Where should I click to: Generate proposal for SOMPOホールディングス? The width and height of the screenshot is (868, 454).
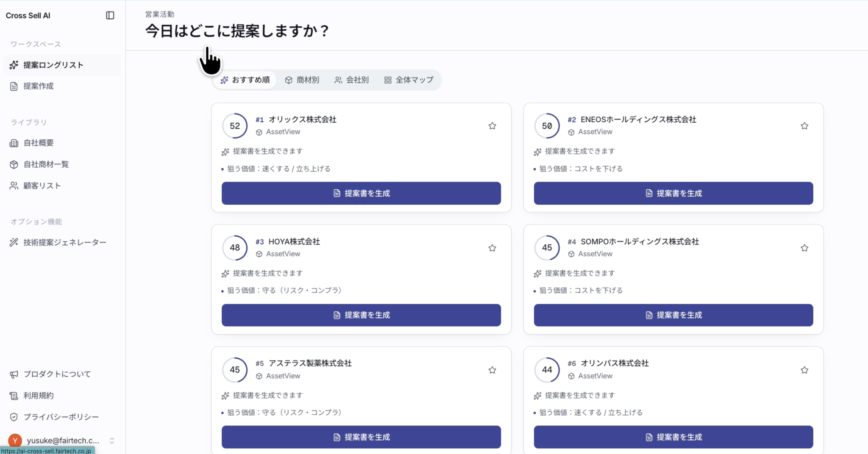tap(673, 315)
